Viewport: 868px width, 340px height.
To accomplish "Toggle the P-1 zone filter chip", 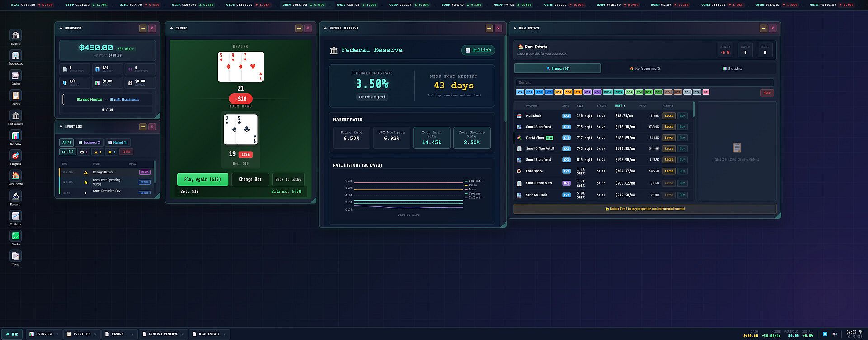I will click(x=687, y=92).
